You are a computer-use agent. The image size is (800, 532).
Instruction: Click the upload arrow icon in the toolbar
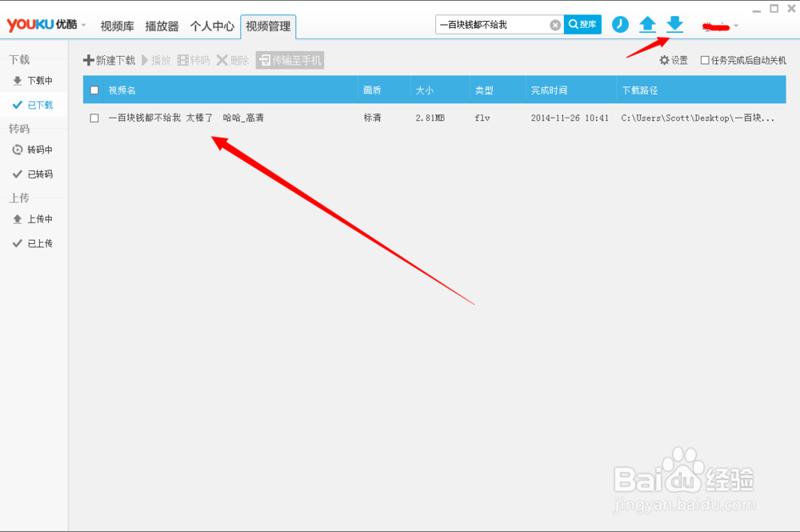(x=647, y=24)
